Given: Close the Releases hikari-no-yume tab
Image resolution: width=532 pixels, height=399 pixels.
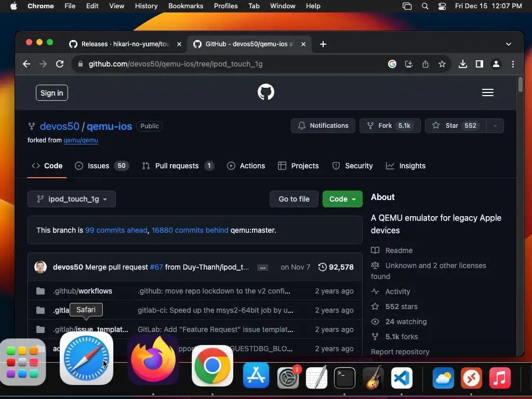Looking at the screenshot, I should pos(179,44).
